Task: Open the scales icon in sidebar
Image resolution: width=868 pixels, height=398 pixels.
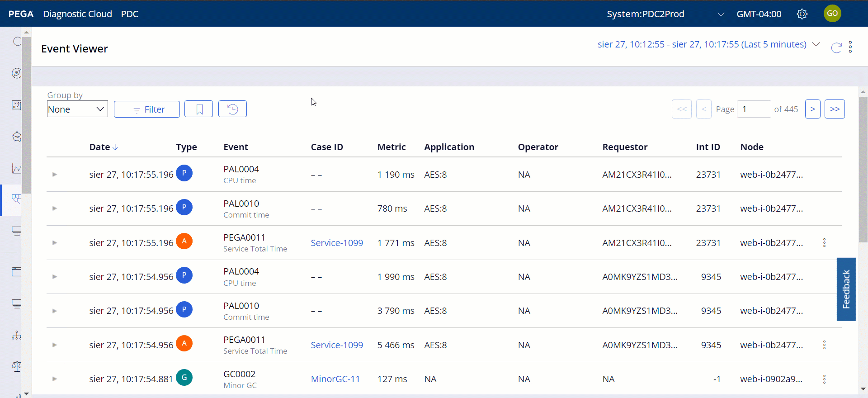Action: click(x=17, y=366)
